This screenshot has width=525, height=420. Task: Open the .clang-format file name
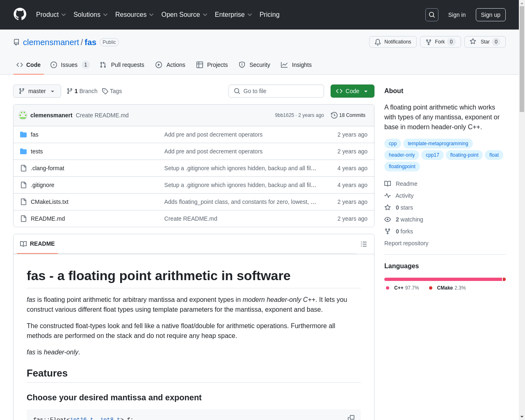pos(48,168)
